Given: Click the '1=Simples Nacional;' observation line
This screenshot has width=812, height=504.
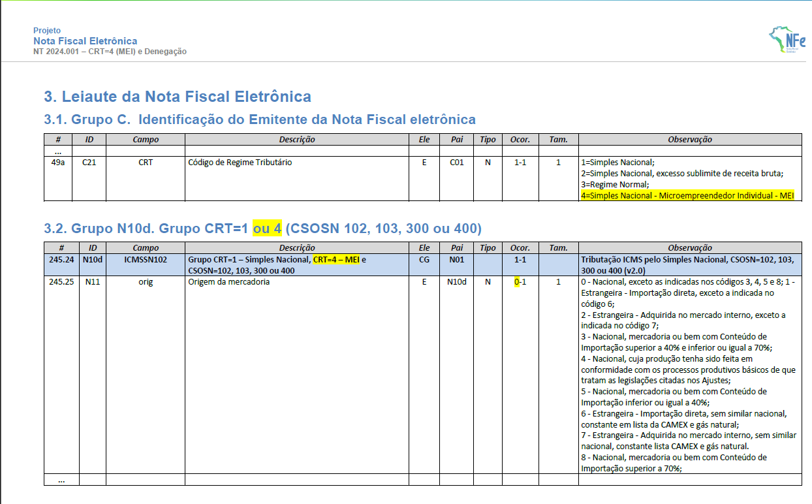Looking at the screenshot, I should coord(617,163).
